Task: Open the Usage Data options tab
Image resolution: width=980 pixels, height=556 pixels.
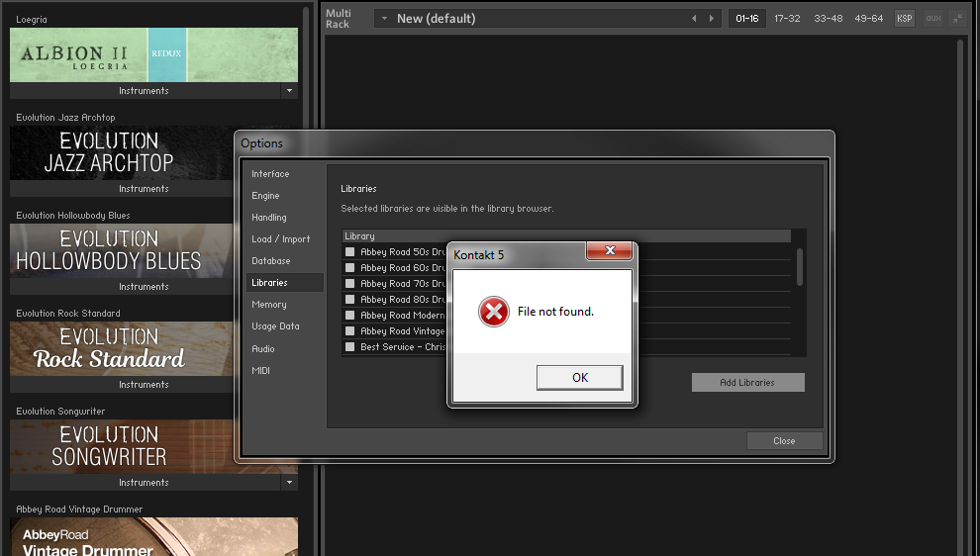Action: click(275, 326)
